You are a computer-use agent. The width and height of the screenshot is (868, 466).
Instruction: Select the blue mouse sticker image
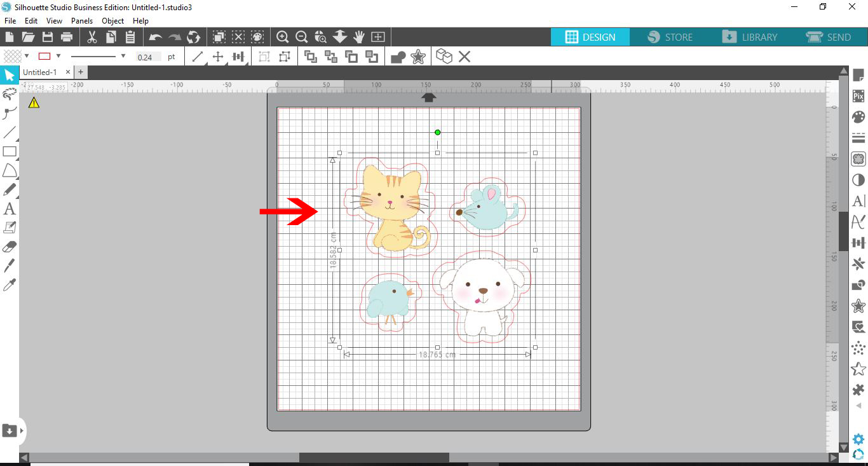tap(487, 207)
